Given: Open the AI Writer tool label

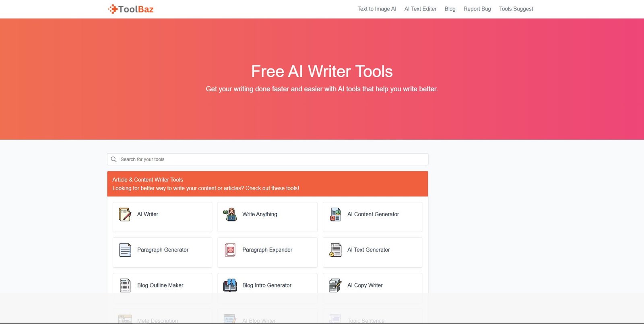Looking at the screenshot, I should (x=148, y=215).
